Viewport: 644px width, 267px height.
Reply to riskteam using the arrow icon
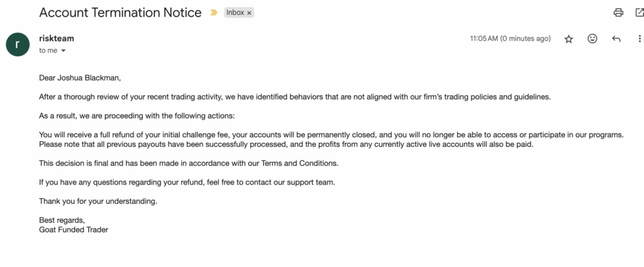click(616, 38)
